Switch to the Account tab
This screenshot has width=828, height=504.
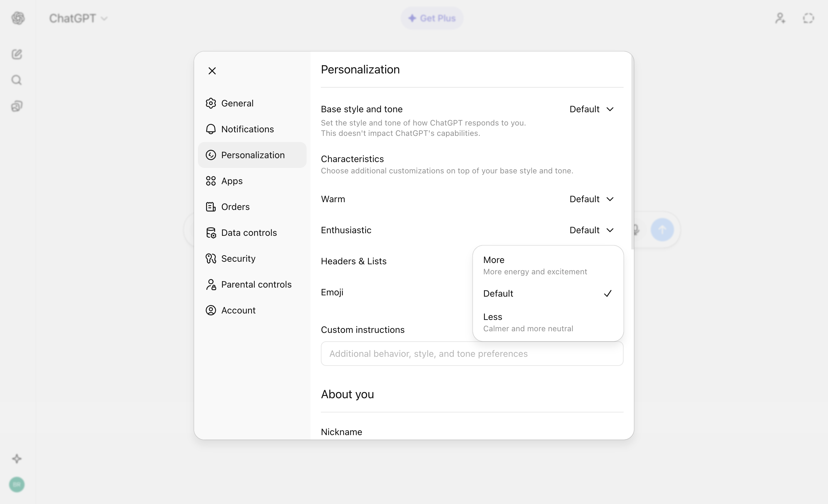click(252, 310)
